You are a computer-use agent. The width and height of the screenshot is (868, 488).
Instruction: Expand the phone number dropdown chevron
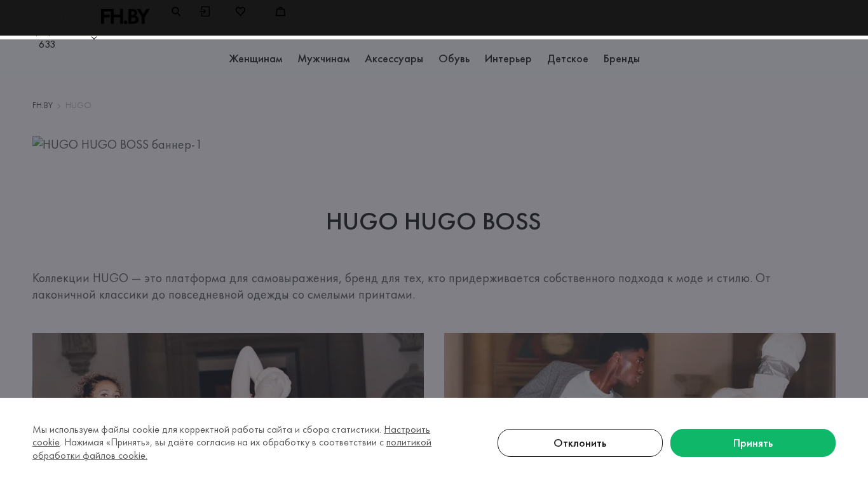coord(94,38)
